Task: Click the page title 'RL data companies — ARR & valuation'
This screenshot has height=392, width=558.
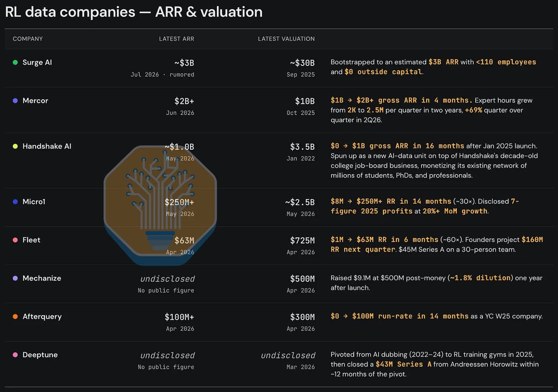Action: 134,12
